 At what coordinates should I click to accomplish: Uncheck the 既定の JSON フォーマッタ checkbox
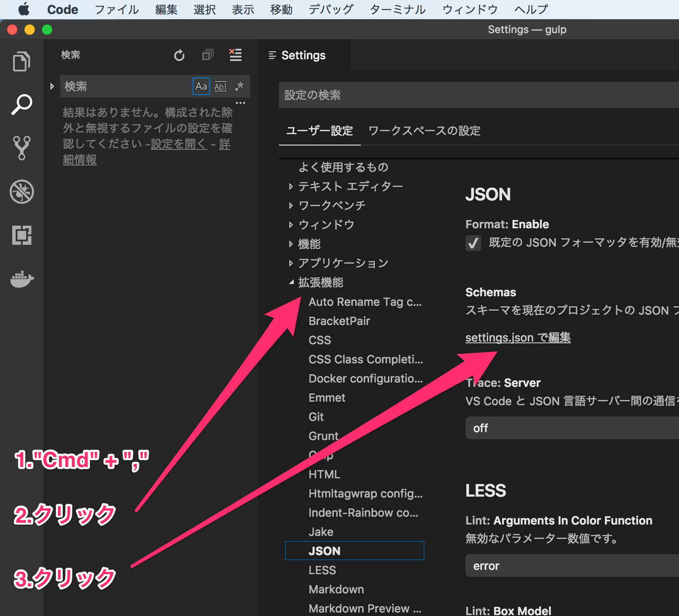point(473,243)
